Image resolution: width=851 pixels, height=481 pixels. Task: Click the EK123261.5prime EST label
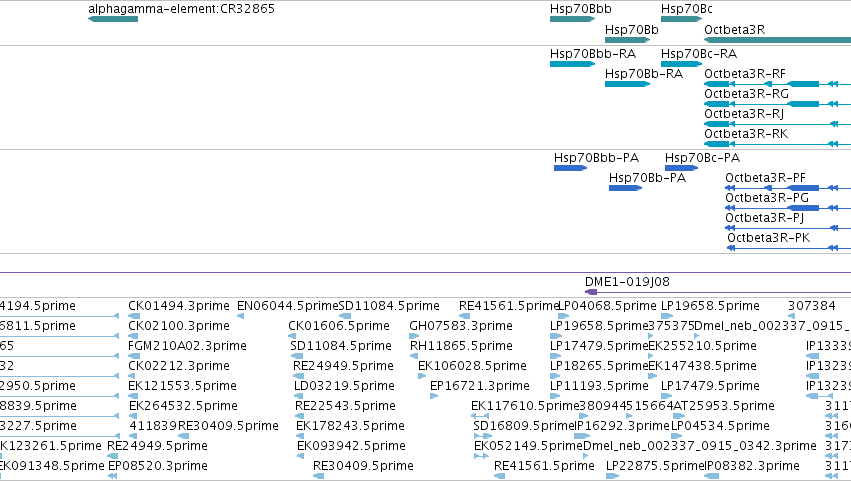[50, 446]
